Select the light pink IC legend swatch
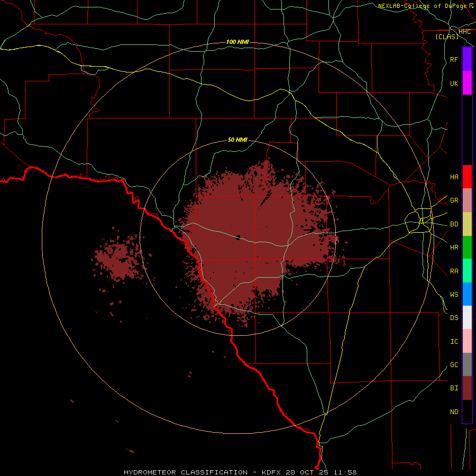476x476 pixels. click(x=467, y=341)
